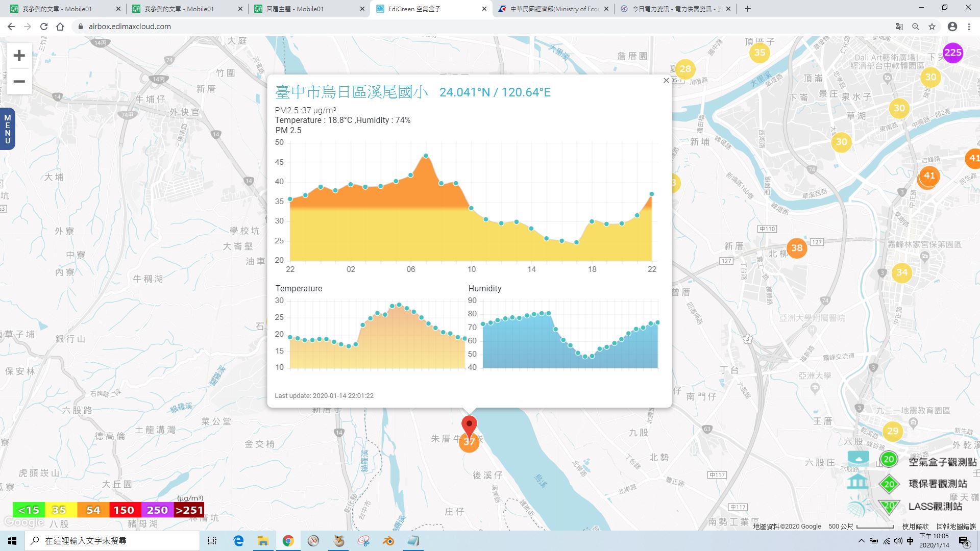
Task: Close the station info popup
Action: click(666, 80)
